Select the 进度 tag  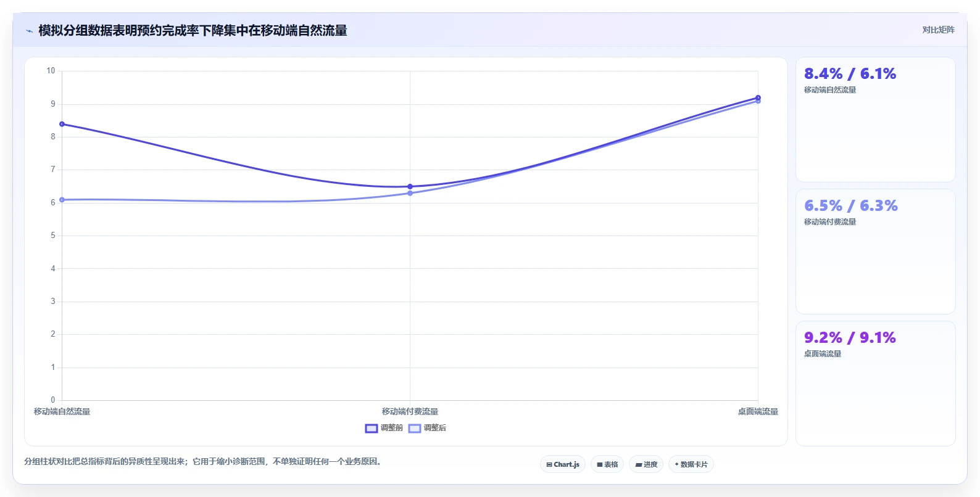click(646, 464)
